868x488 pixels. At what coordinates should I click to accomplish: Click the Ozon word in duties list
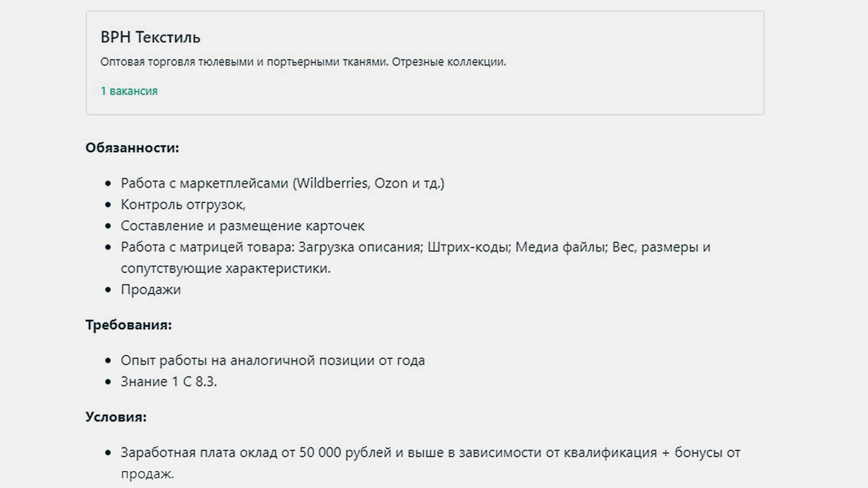click(x=391, y=183)
